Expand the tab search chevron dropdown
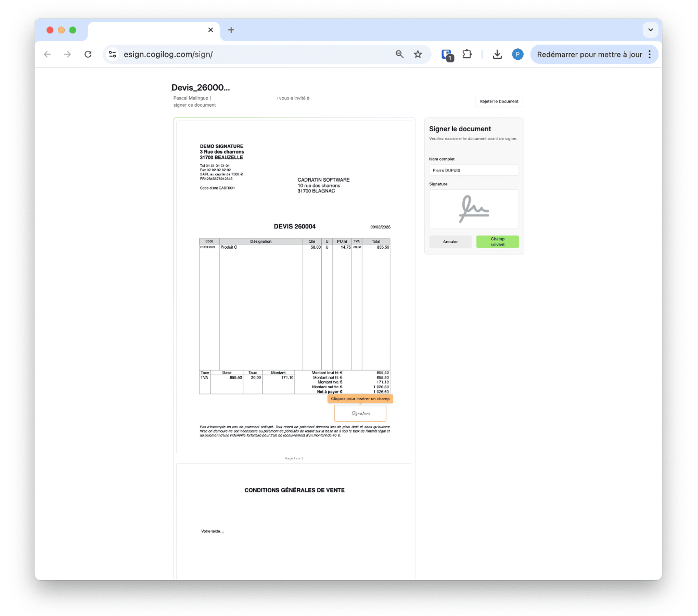The width and height of the screenshot is (698, 616). click(x=650, y=30)
